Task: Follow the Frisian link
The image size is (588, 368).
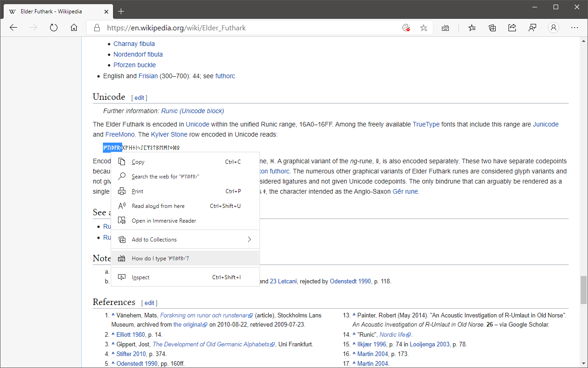Action: [148, 76]
